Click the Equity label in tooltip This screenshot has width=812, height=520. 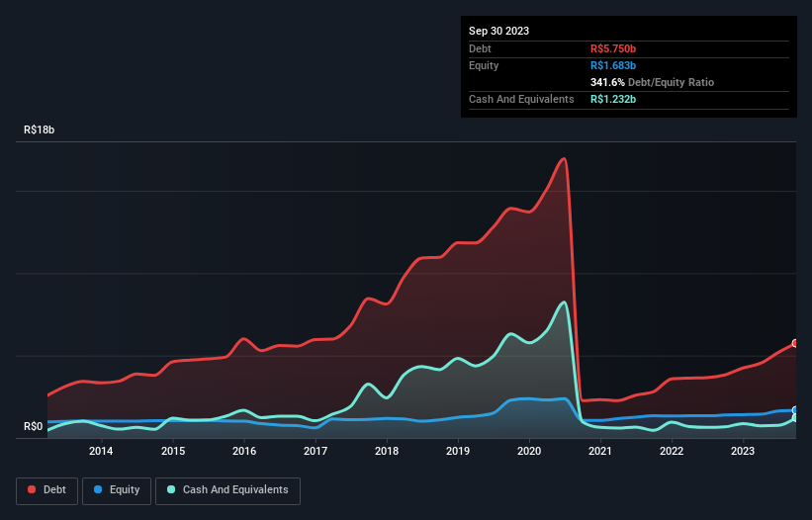(x=484, y=65)
